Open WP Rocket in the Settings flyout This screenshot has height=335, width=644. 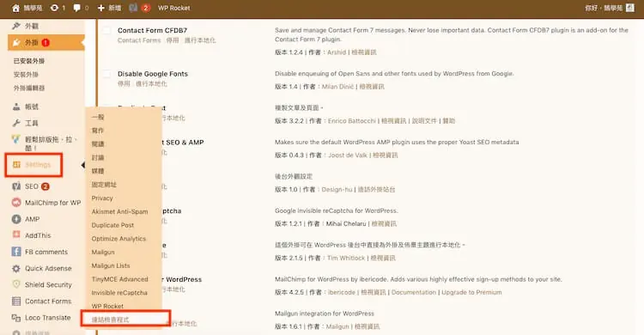tap(107, 307)
